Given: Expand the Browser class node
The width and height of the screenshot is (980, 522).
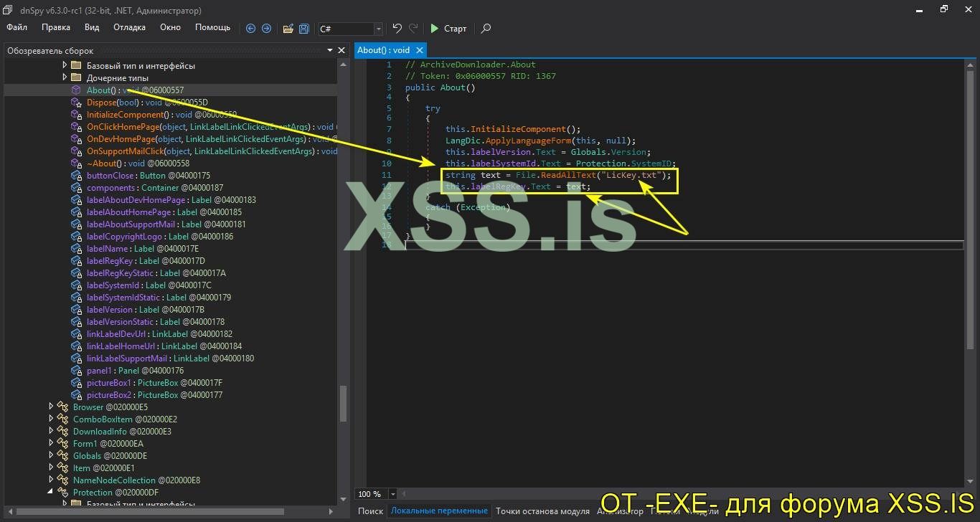Looking at the screenshot, I should click(51, 407).
